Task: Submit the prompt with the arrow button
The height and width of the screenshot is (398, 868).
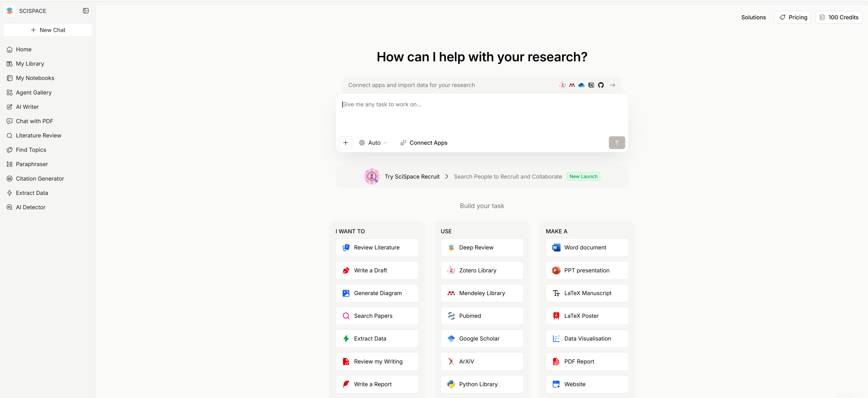Action: coord(617,143)
